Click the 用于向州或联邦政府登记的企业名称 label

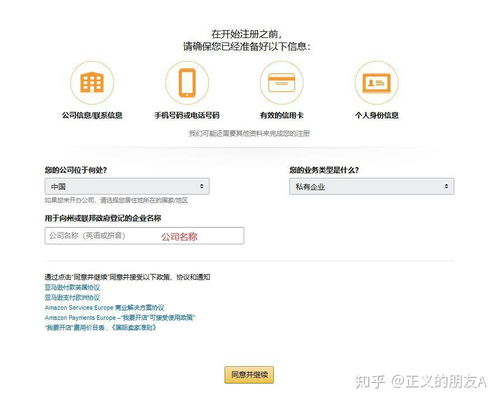[103, 218]
